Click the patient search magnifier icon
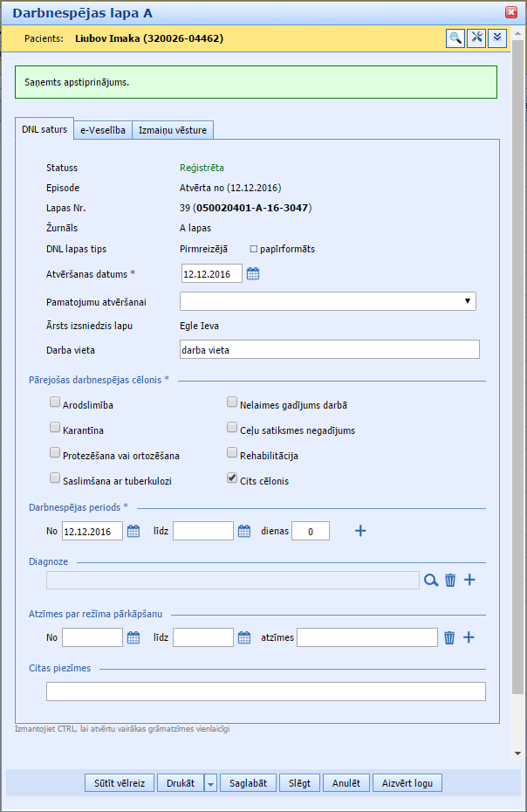This screenshot has height=812, width=527. coord(455,38)
